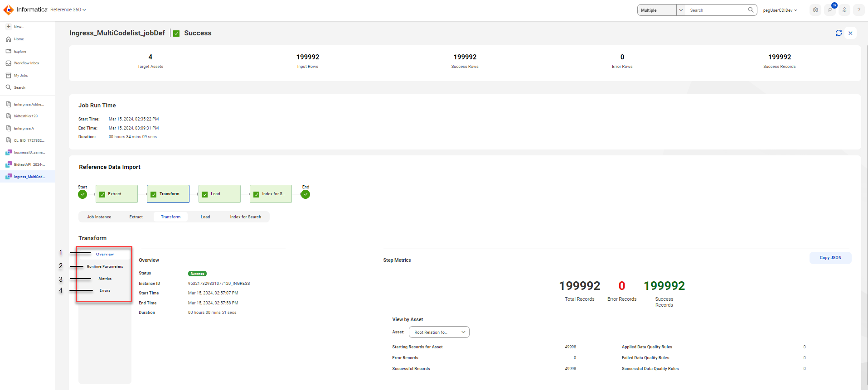Open the Multiple search scope dropdown
868x390 pixels.
661,10
